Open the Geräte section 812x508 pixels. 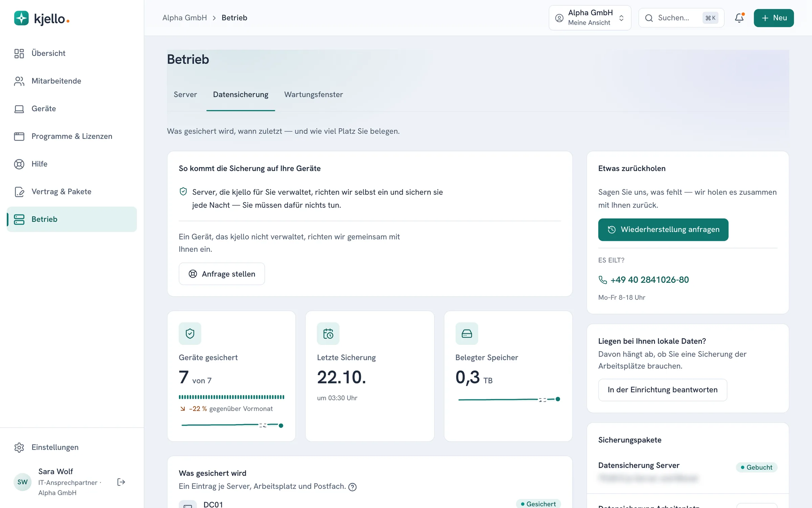(72, 109)
